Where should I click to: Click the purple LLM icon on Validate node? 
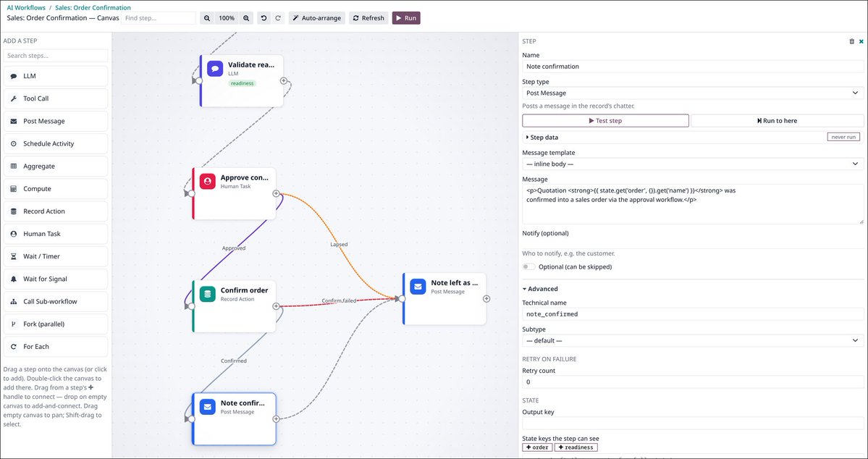coord(215,69)
